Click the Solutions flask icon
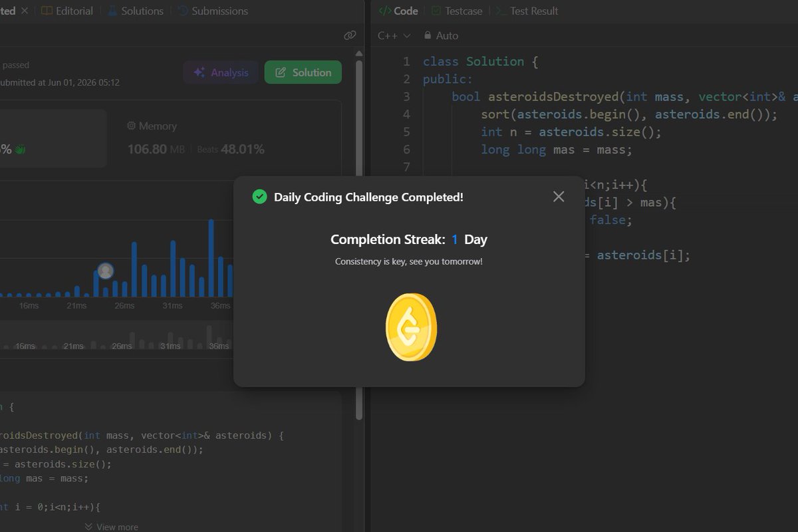798x532 pixels. pyautogui.click(x=112, y=11)
